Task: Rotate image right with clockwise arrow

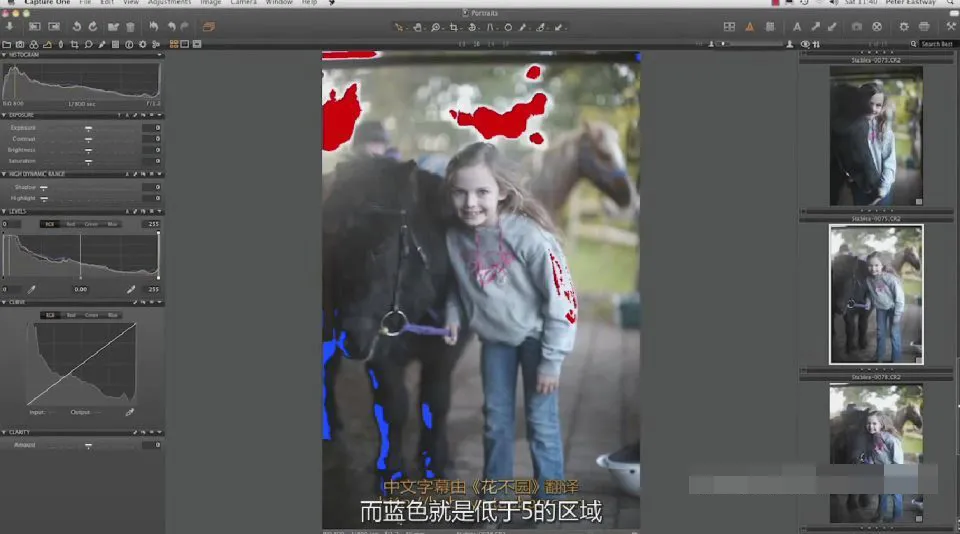Action: (x=92, y=27)
